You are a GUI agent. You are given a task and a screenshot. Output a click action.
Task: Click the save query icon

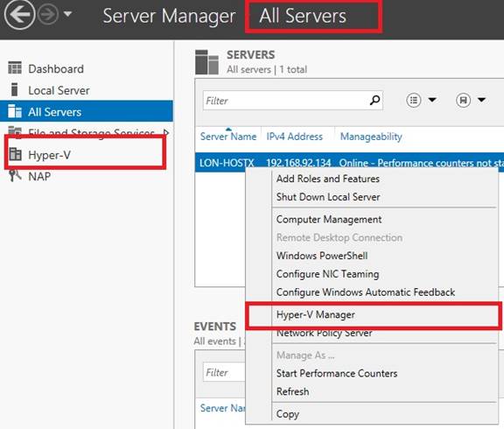(x=463, y=101)
